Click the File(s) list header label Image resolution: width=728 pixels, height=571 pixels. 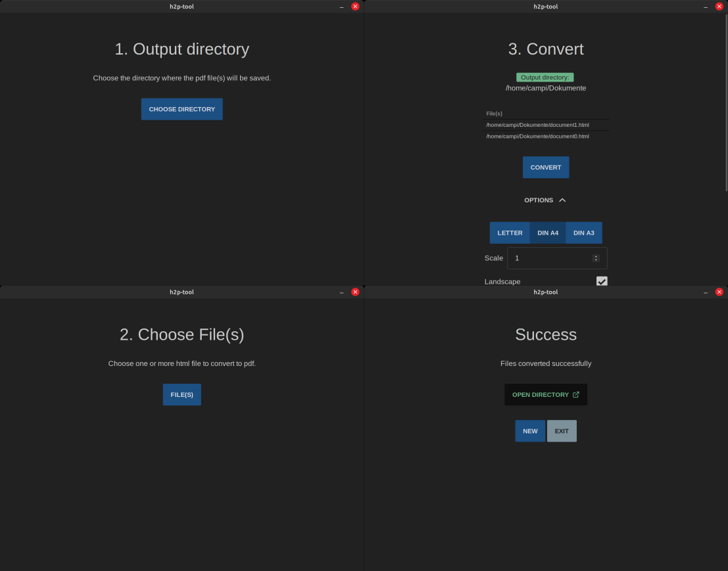click(494, 113)
